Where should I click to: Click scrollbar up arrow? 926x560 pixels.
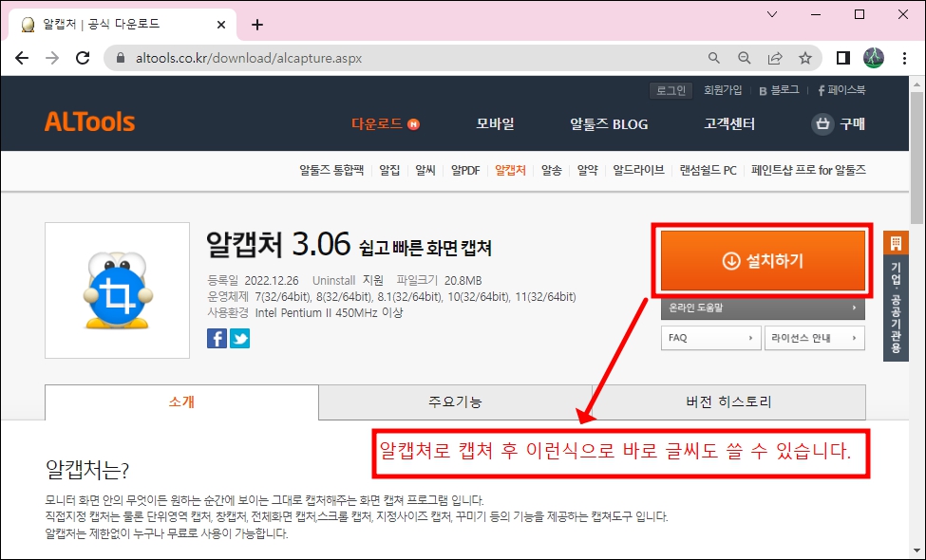pos(917,84)
